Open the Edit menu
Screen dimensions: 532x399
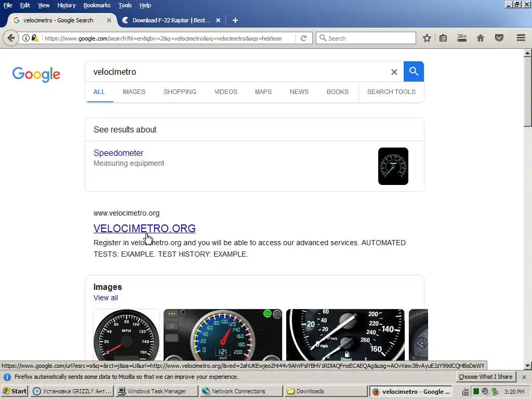pyautogui.click(x=25, y=5)
